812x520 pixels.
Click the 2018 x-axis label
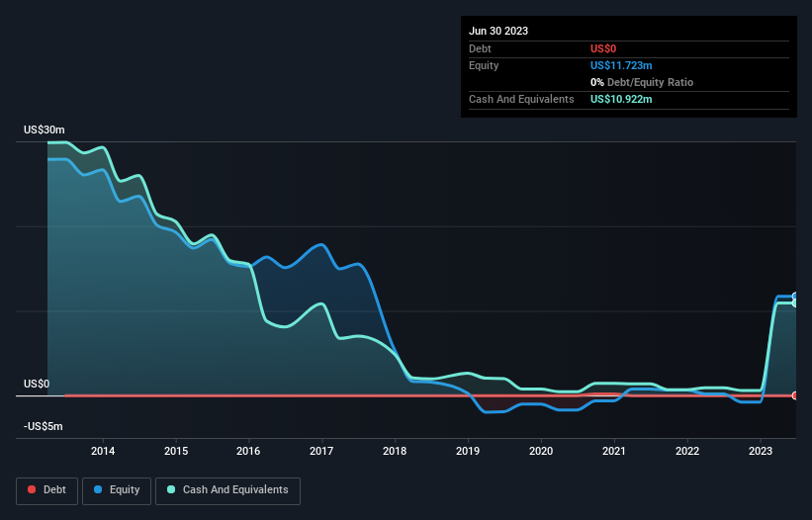click(x=395, y=451)
